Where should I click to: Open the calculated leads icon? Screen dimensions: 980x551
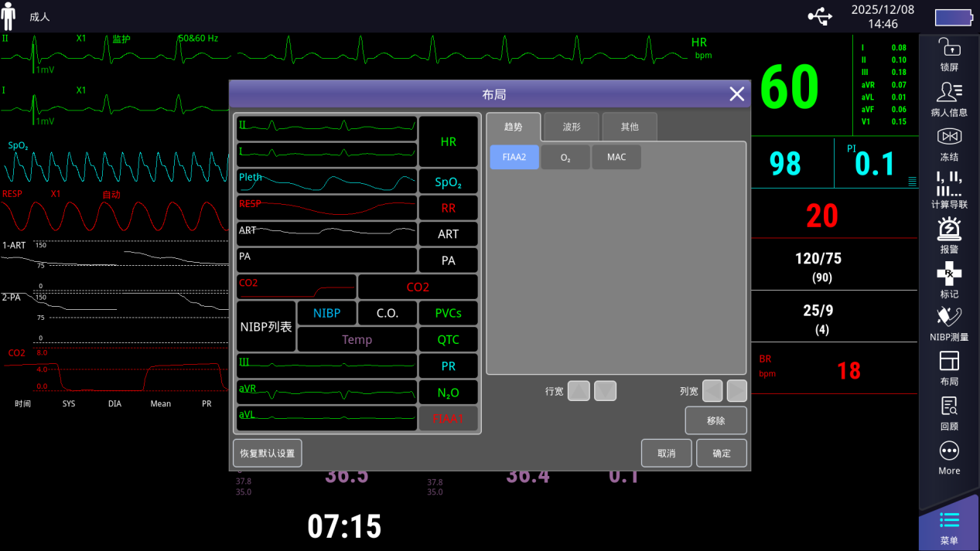coord(948,189)
